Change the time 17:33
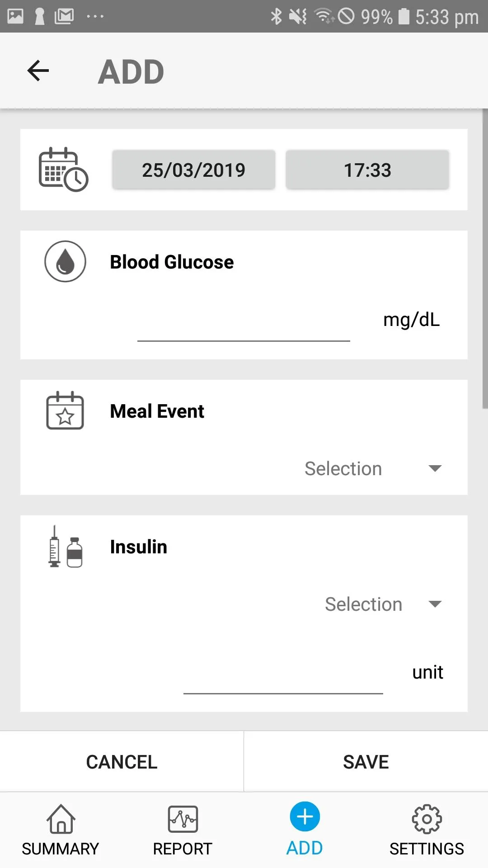Screen dimensions: 488x868 pos(367,170)
